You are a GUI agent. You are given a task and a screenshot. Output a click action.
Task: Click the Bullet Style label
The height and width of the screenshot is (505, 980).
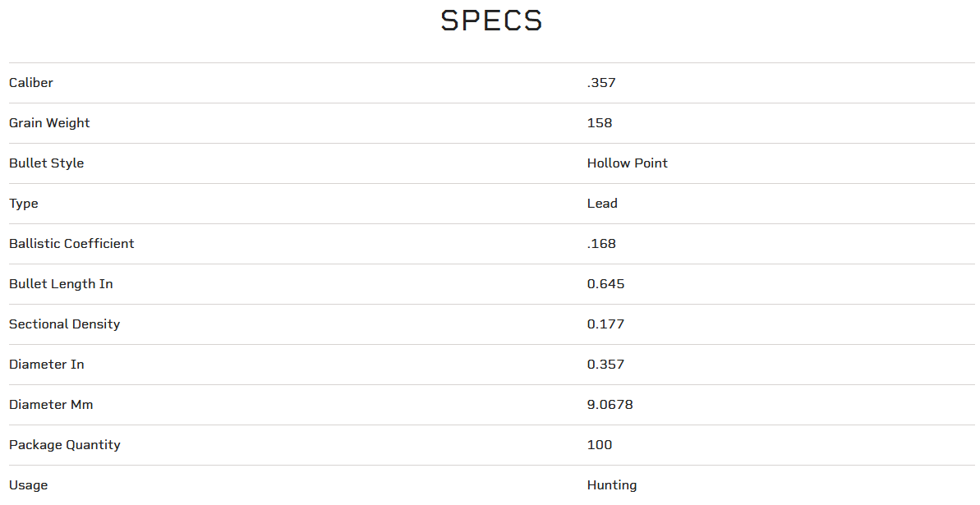[46, 163]
